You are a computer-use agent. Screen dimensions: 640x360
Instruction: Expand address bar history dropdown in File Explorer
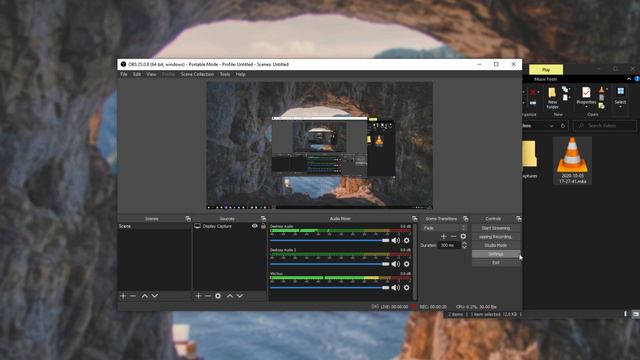pyautogui.click(x=551, y=126)
